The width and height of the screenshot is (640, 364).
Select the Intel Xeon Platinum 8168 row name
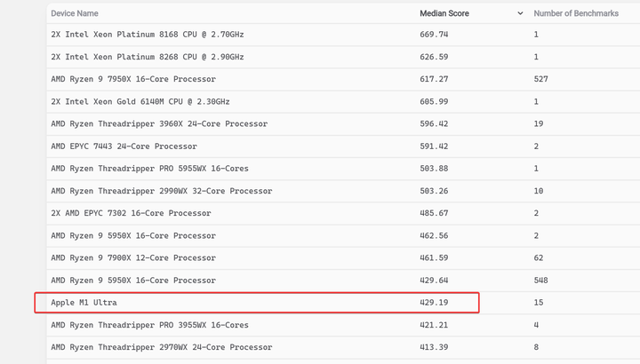point(148,35)
